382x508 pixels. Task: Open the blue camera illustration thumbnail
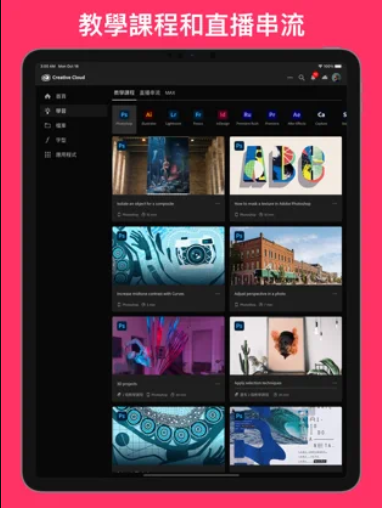tap(168, 256)
